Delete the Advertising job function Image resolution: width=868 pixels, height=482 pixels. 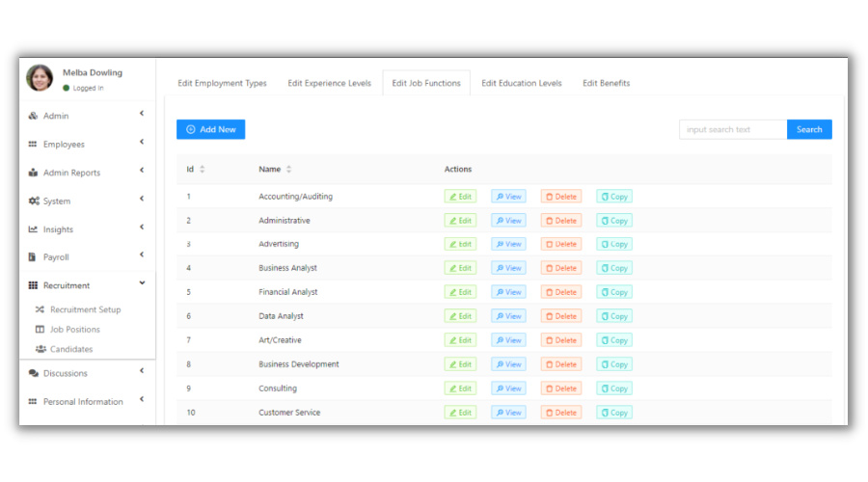click(x=560, y=245)
